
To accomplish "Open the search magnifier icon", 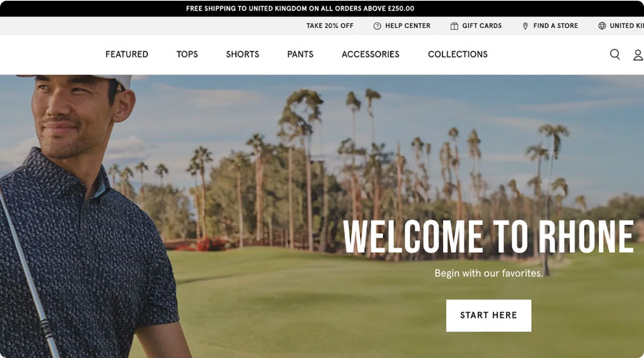I will [615, 54].
